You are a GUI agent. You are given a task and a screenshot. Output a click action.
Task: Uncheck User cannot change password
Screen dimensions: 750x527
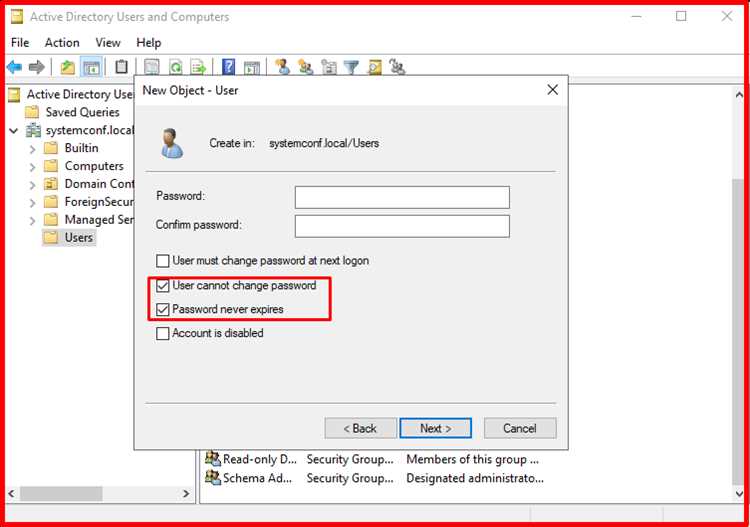[163, 285]
